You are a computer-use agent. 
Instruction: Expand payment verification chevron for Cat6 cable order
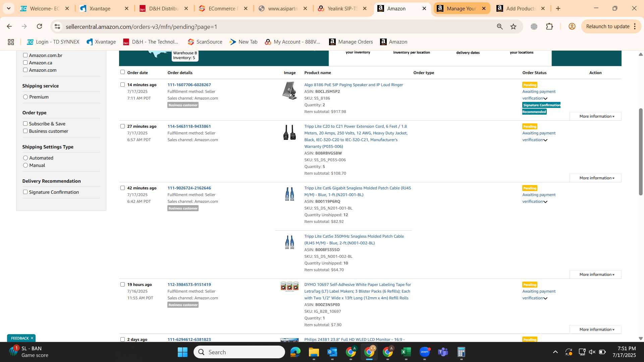(x=545, y=202)
